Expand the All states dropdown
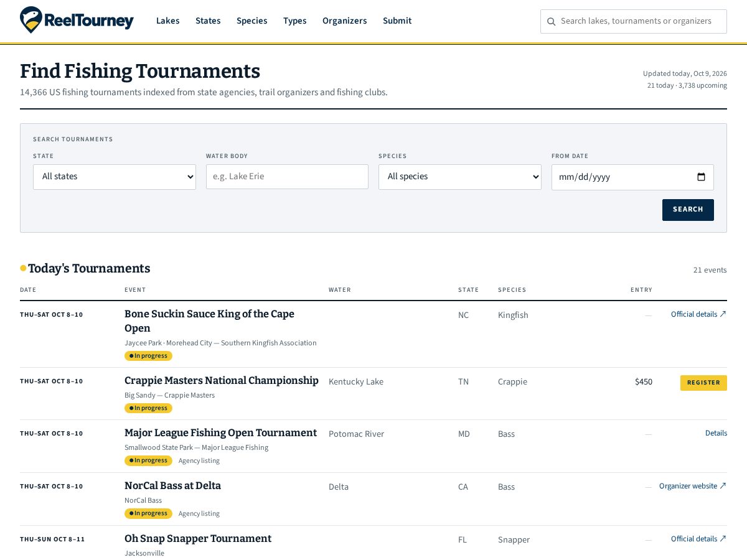The height and width of the screenshot is (560, 747). (x=115, y=177)
